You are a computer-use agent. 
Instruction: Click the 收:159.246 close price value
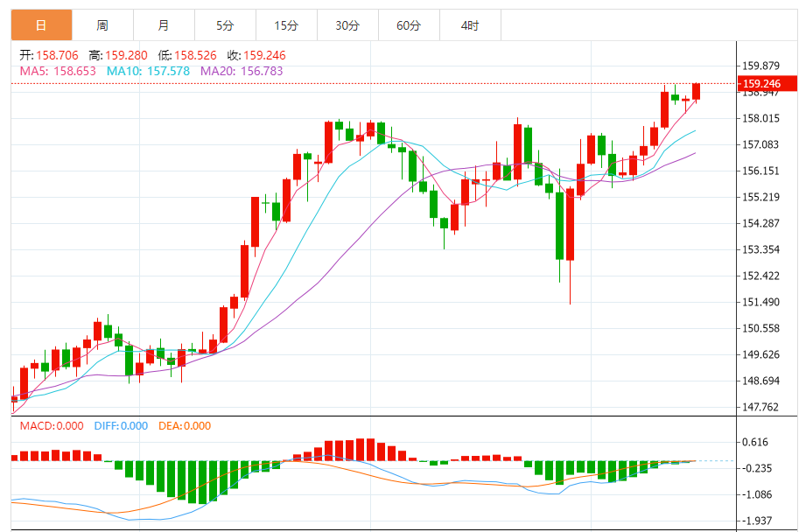tap(256, 55)
